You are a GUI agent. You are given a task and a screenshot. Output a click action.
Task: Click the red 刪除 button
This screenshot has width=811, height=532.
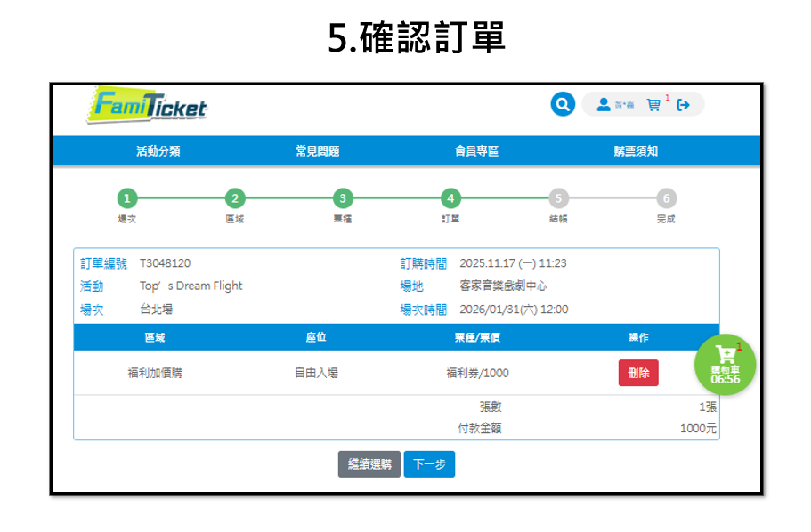(638, 373)
